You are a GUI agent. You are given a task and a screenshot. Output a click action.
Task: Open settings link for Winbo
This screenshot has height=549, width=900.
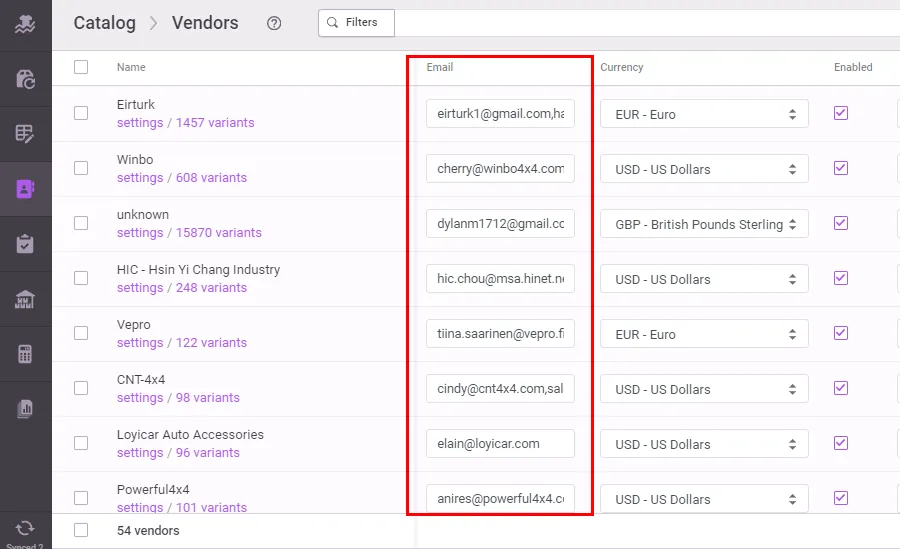click(x=140, y=178)
